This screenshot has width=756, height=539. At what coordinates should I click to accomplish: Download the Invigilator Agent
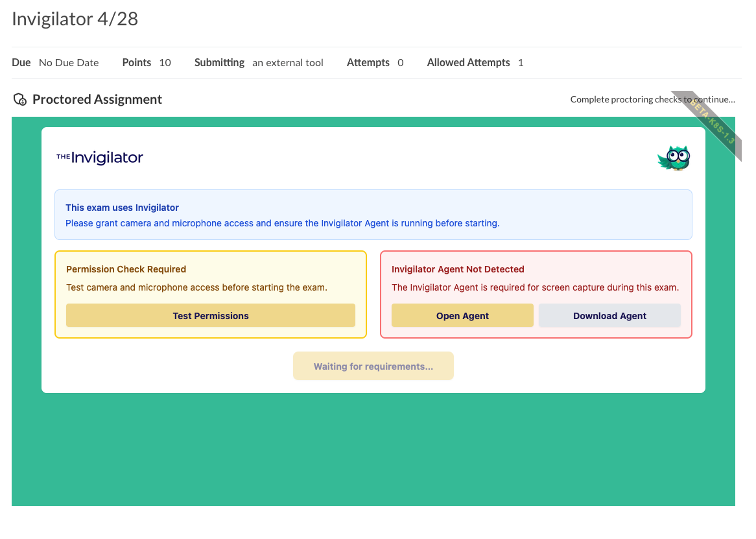tap(609, 316)
